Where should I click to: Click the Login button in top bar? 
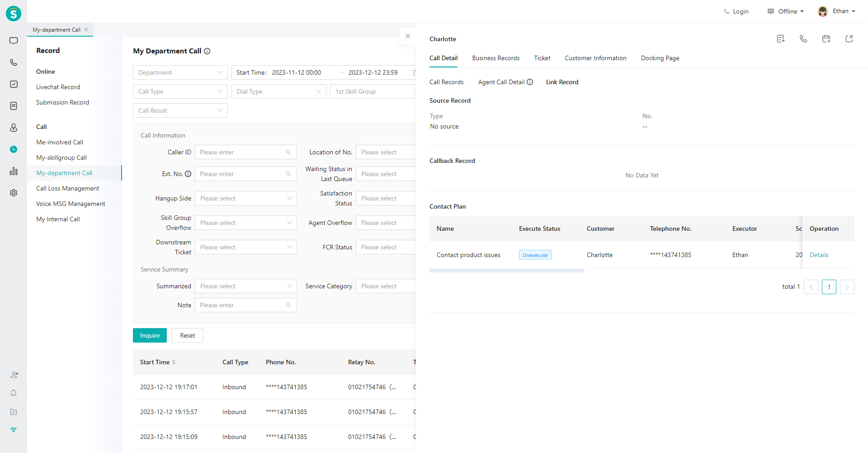click(x=736, y=11)
